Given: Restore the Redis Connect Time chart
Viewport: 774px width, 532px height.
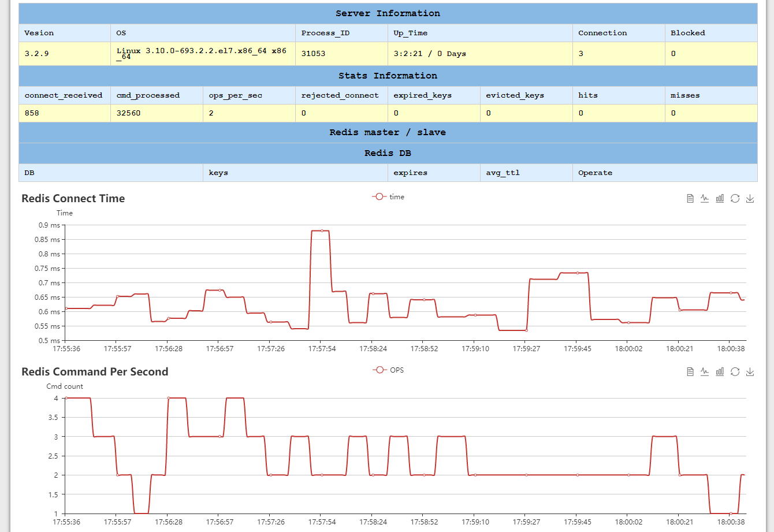Looking at the screenshot, I should (x=735, y=199).
